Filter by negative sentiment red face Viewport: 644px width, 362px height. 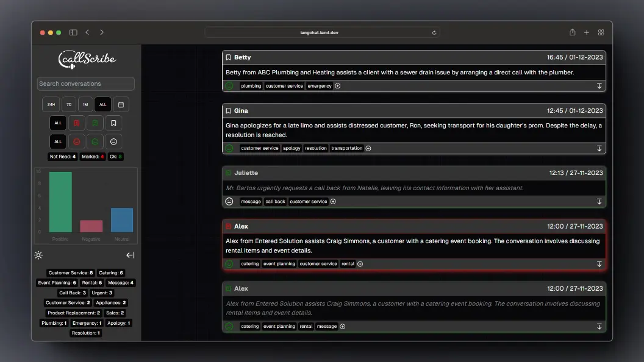point(76,141)
